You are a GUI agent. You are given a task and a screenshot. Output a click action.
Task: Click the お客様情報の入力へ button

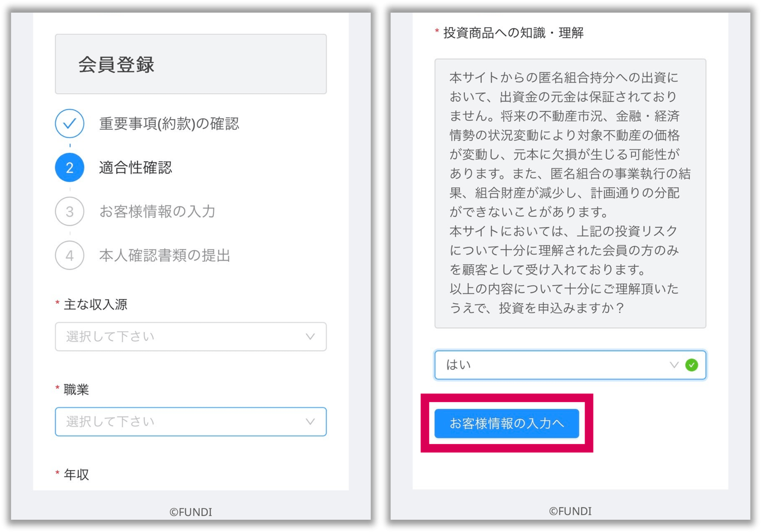click(x=507, y=423)
